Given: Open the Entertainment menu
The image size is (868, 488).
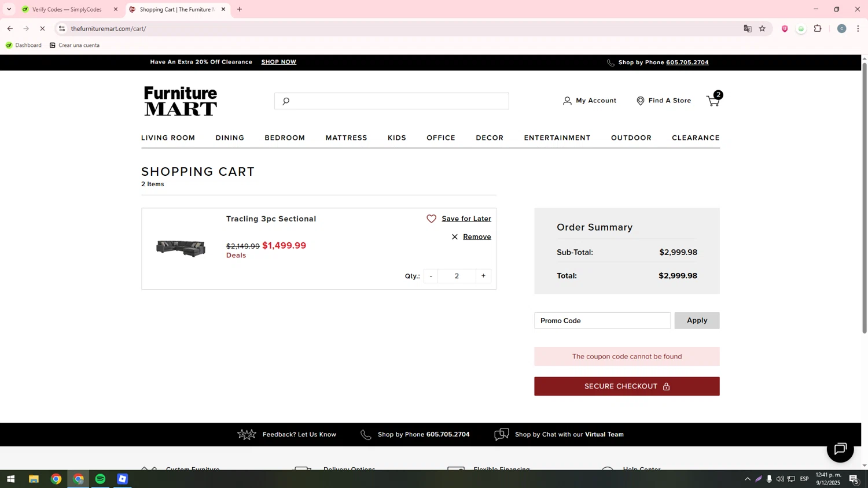Looking at the screenshot, I should 557,138.
